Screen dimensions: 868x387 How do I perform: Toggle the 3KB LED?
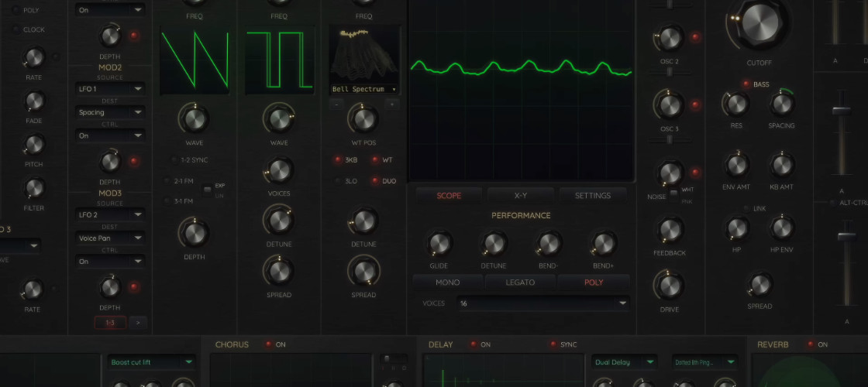(337, 160)
